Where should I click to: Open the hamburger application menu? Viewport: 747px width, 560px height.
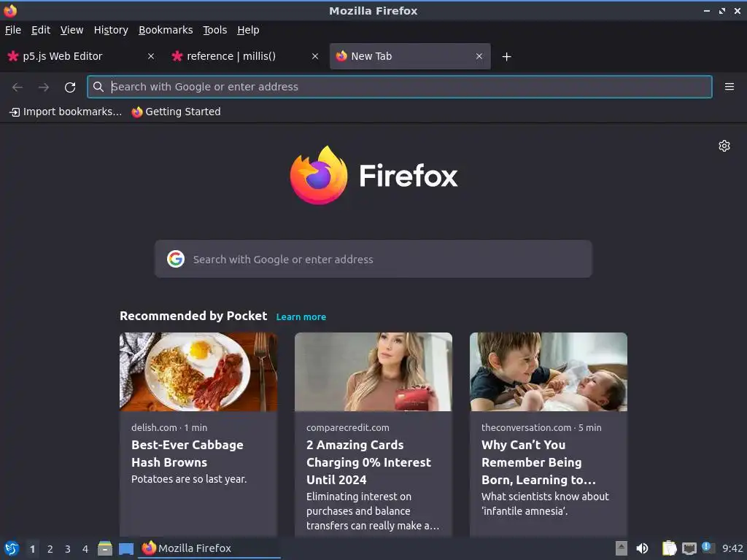click(729, 87)
